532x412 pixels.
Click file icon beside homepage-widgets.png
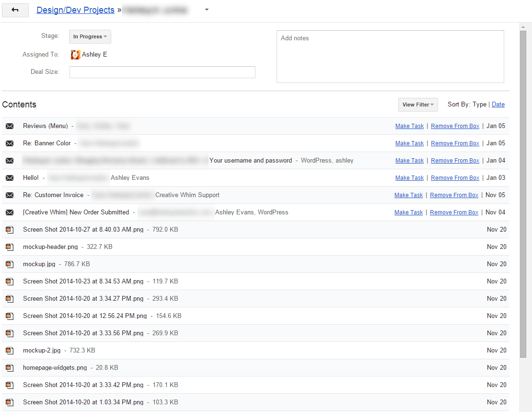click(10, 368)
